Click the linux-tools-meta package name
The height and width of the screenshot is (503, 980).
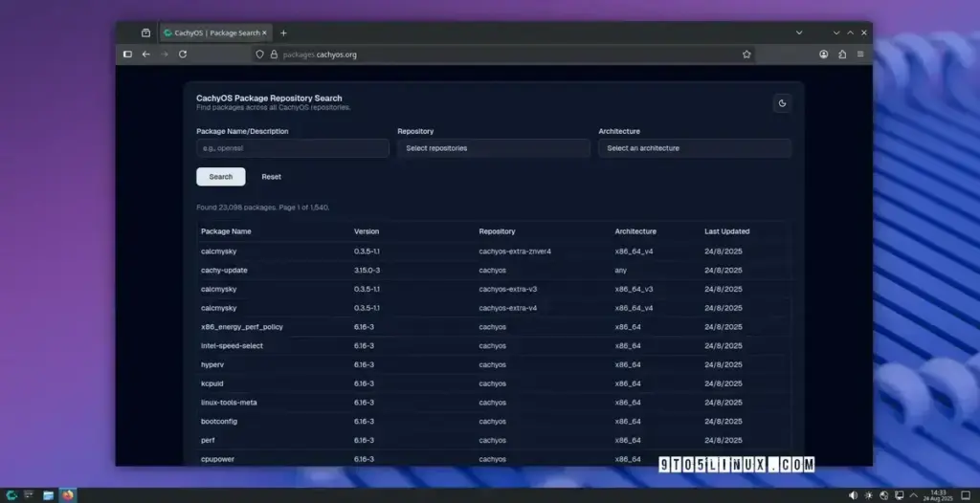click(x=229, y=403)
